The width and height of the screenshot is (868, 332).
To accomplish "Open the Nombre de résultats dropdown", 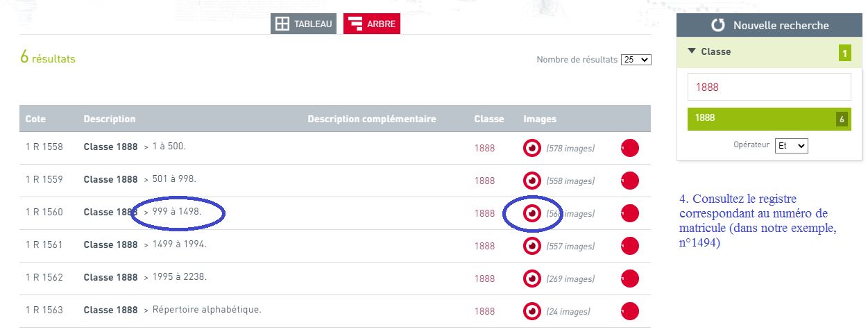I will coord(636,60).
